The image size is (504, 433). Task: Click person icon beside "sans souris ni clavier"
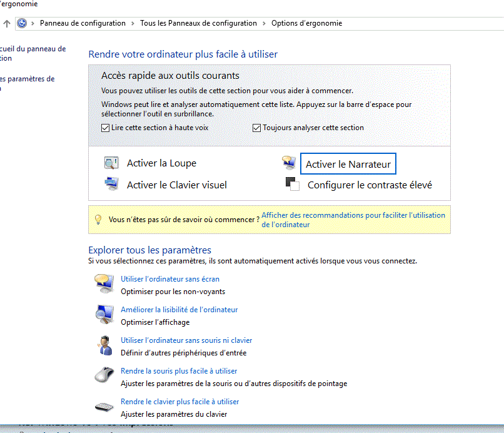click(x=105, y=345)
